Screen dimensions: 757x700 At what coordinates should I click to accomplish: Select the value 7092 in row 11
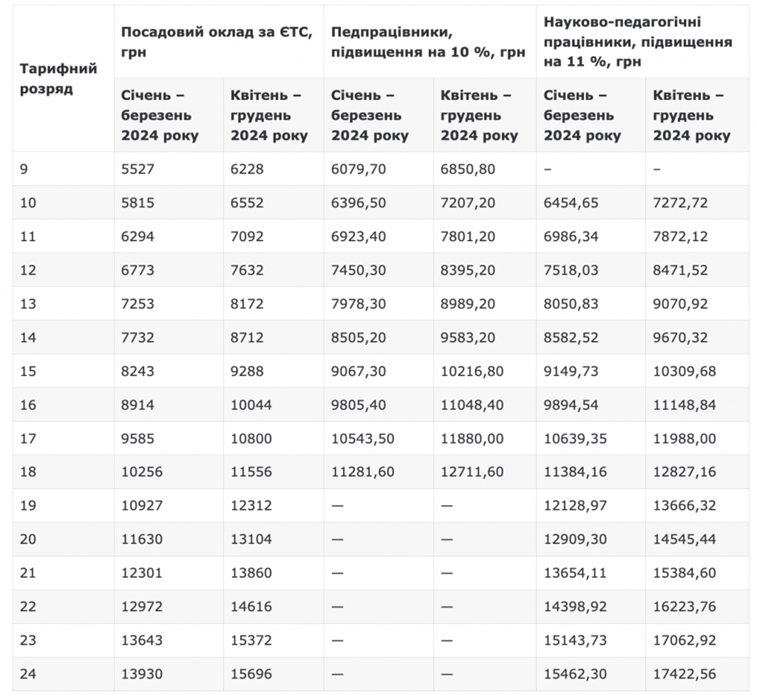click(x=247, y=236)
